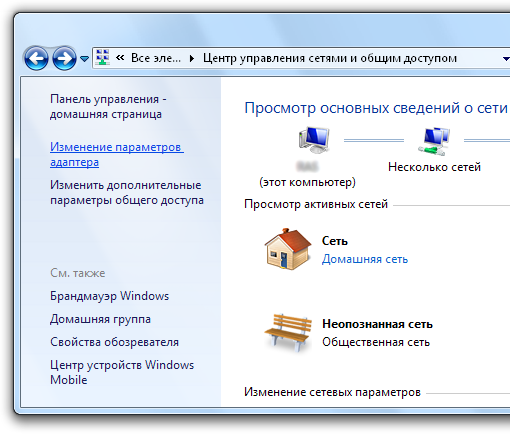Open 'Изменить дополнительные параметры общего доступа'
The width and height of the screenshot is (510, 434).
(x=127, y=192)
